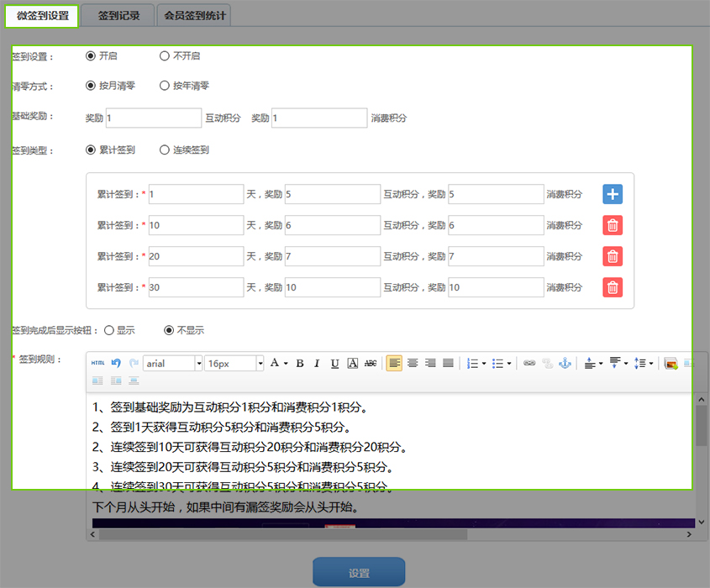Click the anchor icon in editor toolbar
Image resolution: width=710 pixels, height=588 pixels.
565,364
